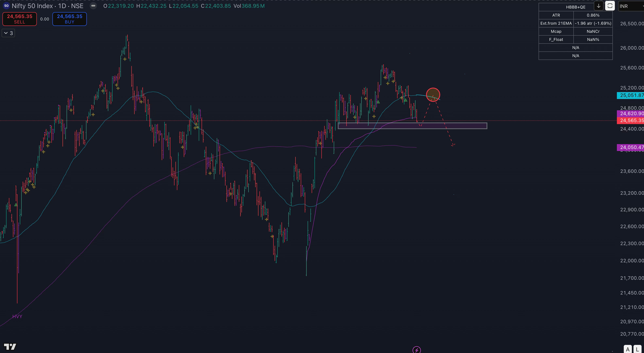The height and width of the screenshot is (353, 644).
Task: Select the purple rectangle support zone
Action: click(462, 126)
